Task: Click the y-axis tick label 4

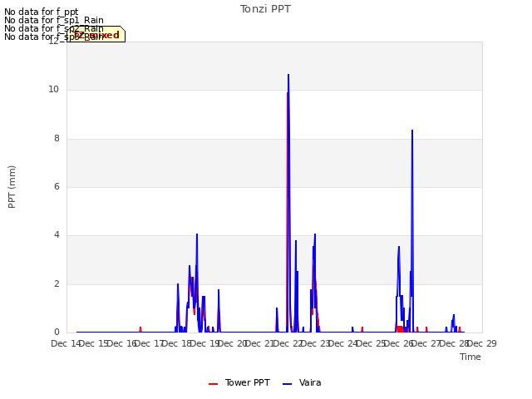Action: [57, 234]
